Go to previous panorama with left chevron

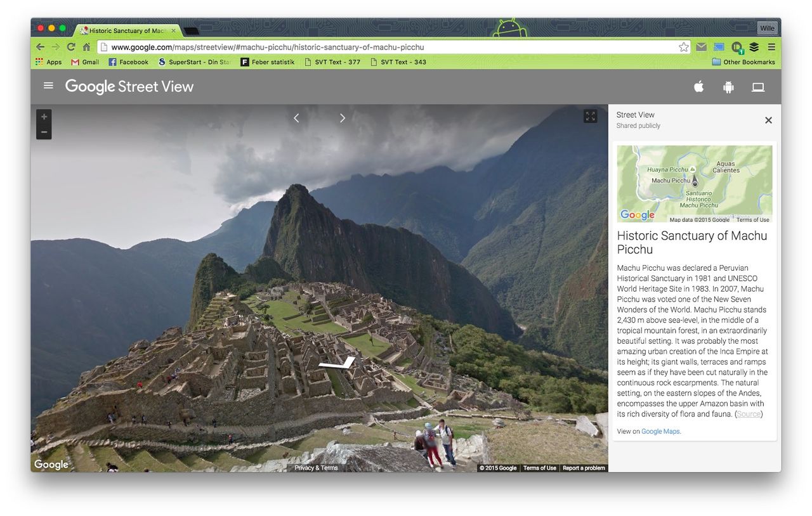click(296, 118)
